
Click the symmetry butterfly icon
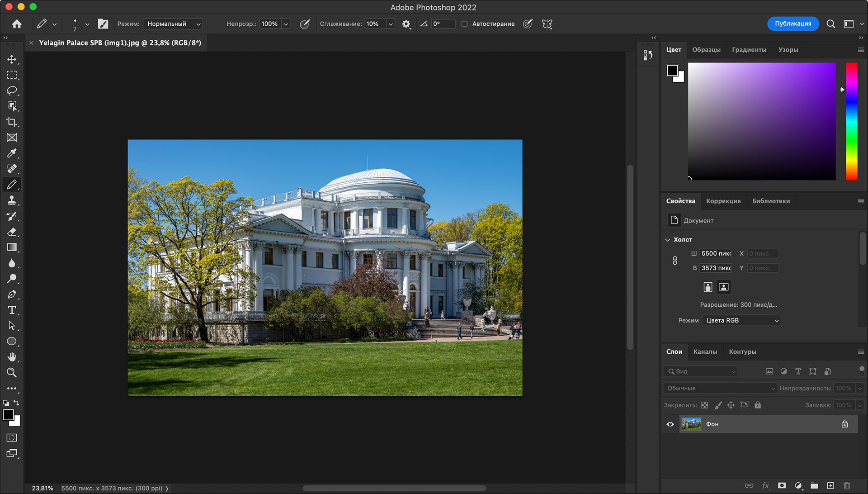[547, 24]
